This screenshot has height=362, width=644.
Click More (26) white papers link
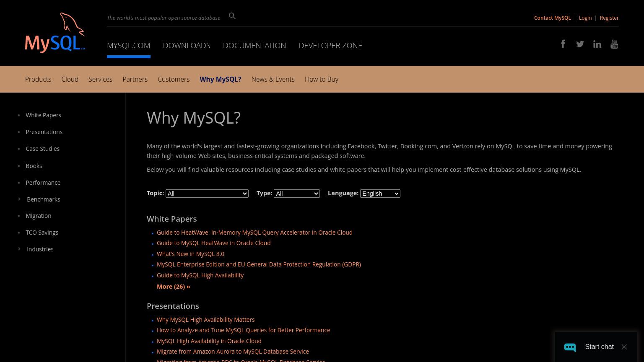173,287
